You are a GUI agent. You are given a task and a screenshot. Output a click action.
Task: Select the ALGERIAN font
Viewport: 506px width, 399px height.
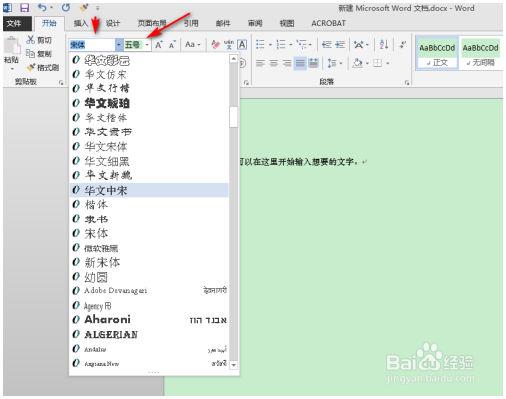(149, 334)
